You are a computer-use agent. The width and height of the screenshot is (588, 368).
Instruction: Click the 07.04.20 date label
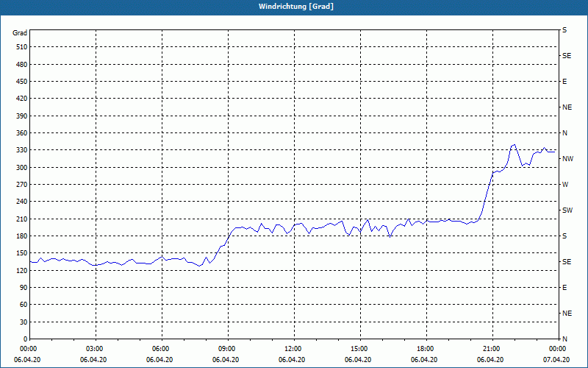pos(556,360)
